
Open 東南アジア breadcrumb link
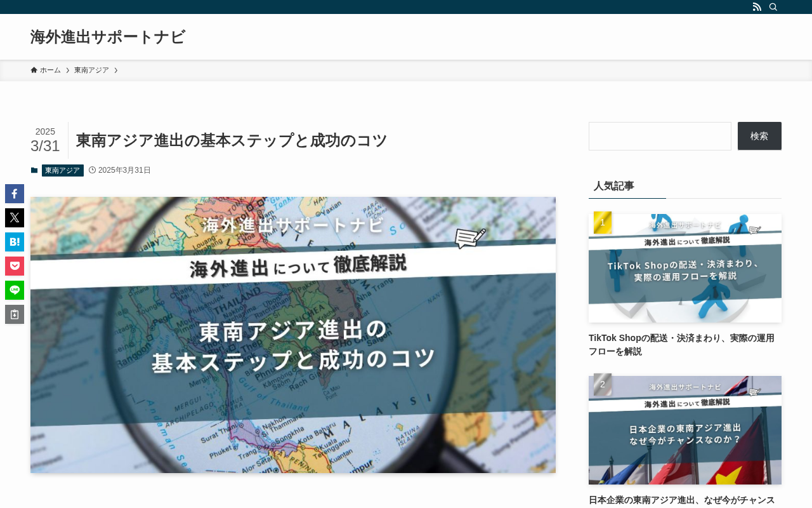coord(91,70)
